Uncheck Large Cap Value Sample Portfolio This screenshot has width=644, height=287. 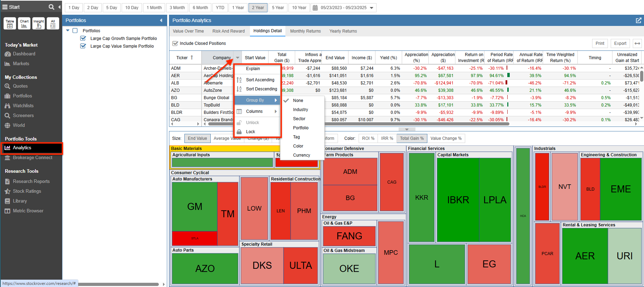(x=83, y=46)
